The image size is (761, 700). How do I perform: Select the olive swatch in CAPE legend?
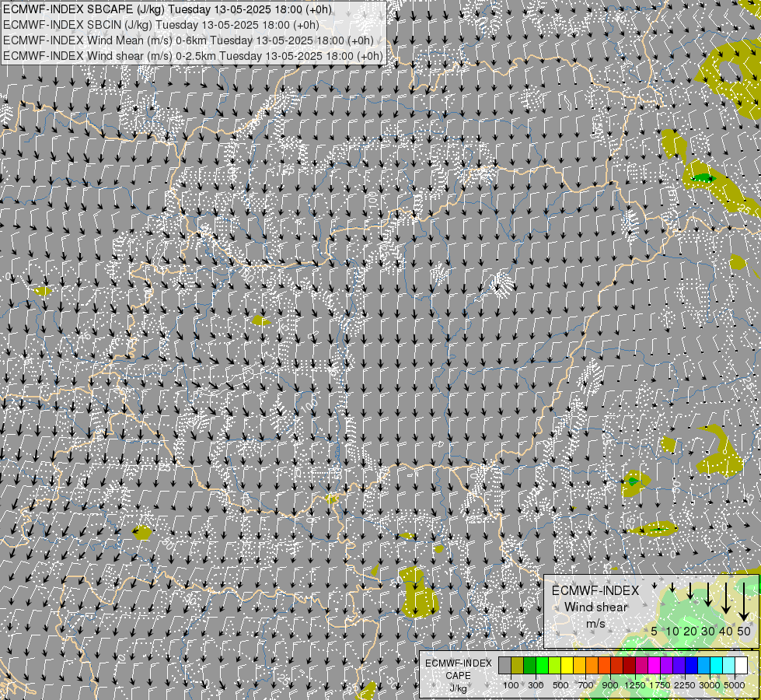tap(518, 666)
